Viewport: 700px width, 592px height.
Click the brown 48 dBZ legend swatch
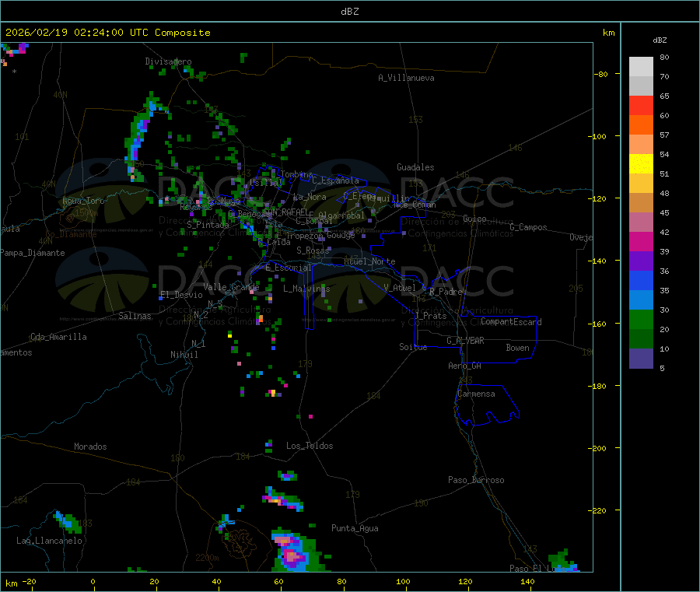coord(641,203)
